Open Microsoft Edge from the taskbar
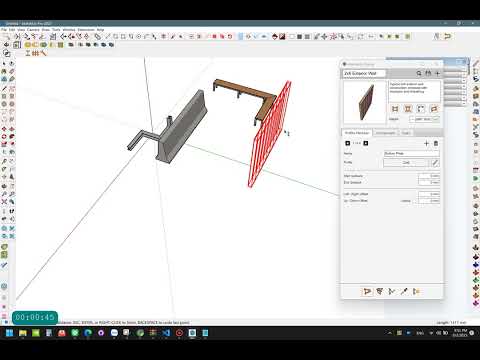The width and height of the screenshot is (480, 360). click(88, 333)
